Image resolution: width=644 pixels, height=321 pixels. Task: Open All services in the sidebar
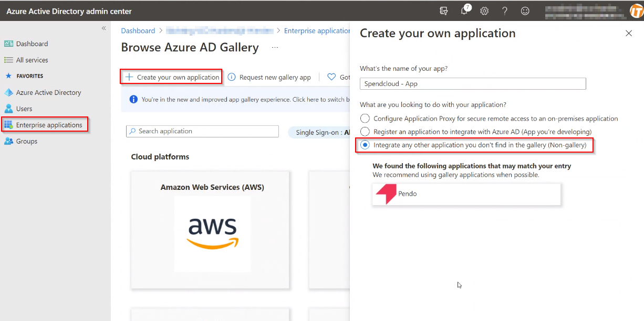[x=32, y=60]
